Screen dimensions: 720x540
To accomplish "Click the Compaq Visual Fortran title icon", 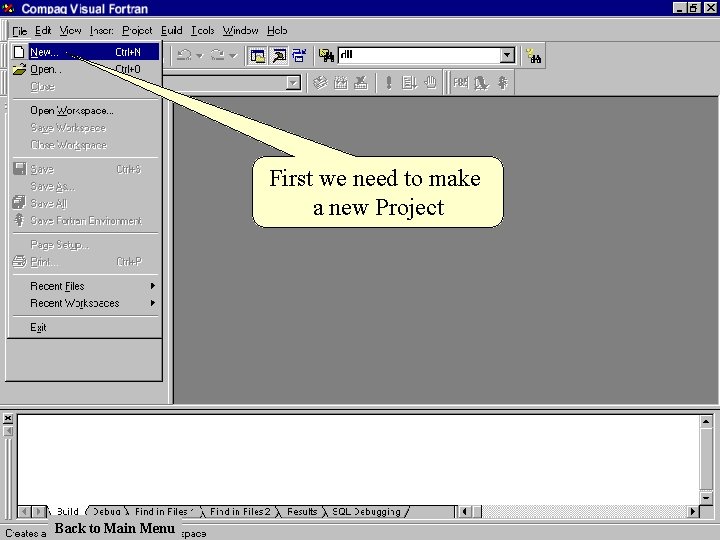I will pos(8,8).
